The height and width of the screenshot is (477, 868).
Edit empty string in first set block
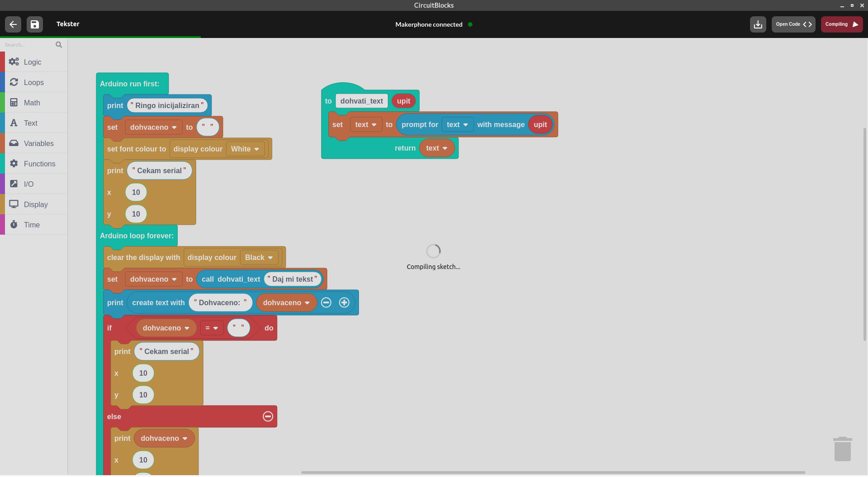[x=208, y=128]
